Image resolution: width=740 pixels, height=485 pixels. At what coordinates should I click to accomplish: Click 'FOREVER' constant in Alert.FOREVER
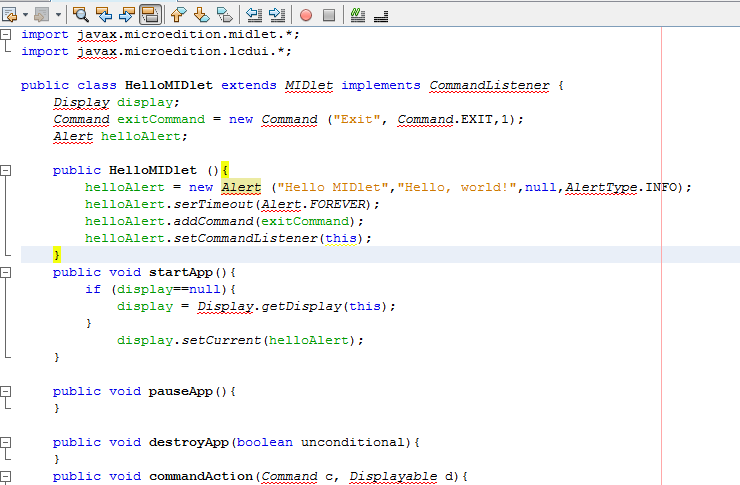(x=337, y=204)
